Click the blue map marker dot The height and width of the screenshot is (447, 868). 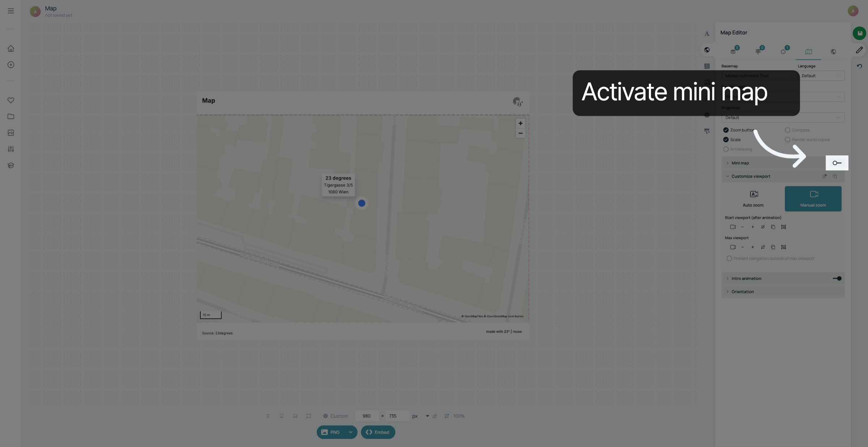(362, 203)
